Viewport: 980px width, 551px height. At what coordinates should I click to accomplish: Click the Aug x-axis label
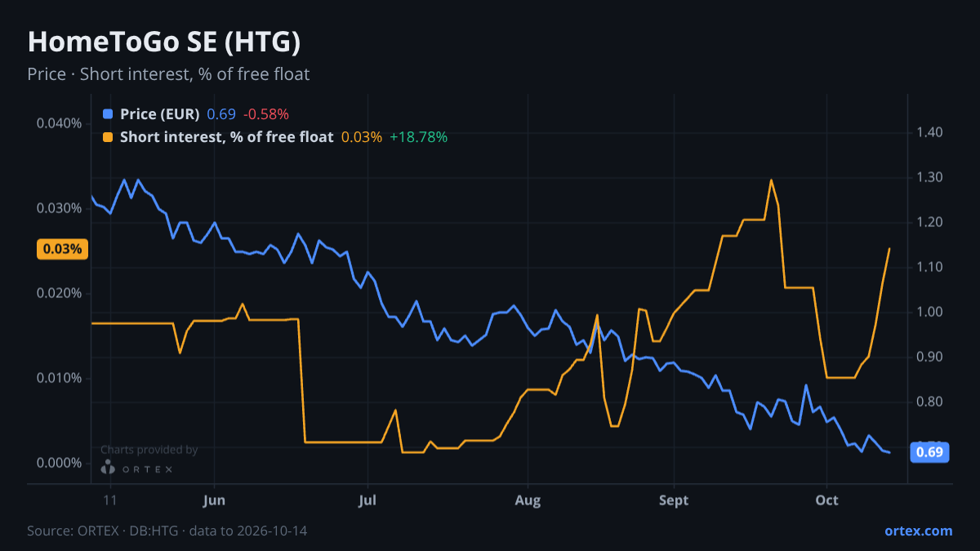pos(528,500)
